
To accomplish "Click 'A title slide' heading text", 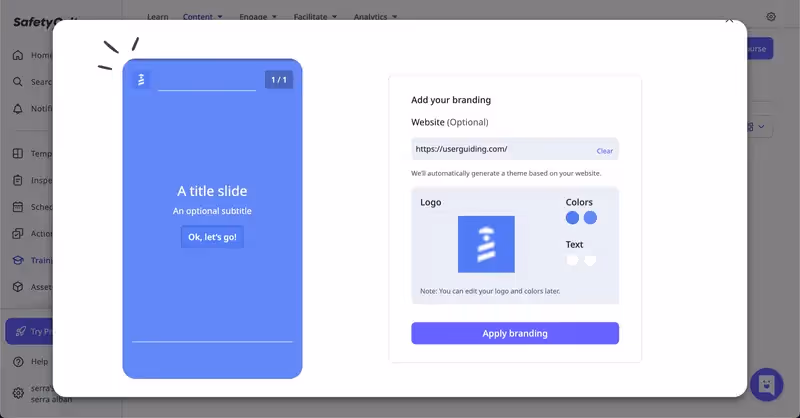I will [212, 191].
